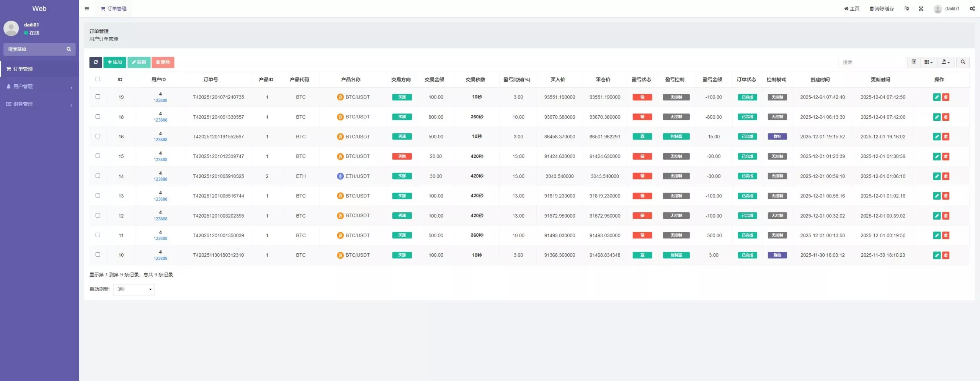Delete order ID 16 with trash icon
The height and width of the screenshot is (381, 980).
point(946,136)
